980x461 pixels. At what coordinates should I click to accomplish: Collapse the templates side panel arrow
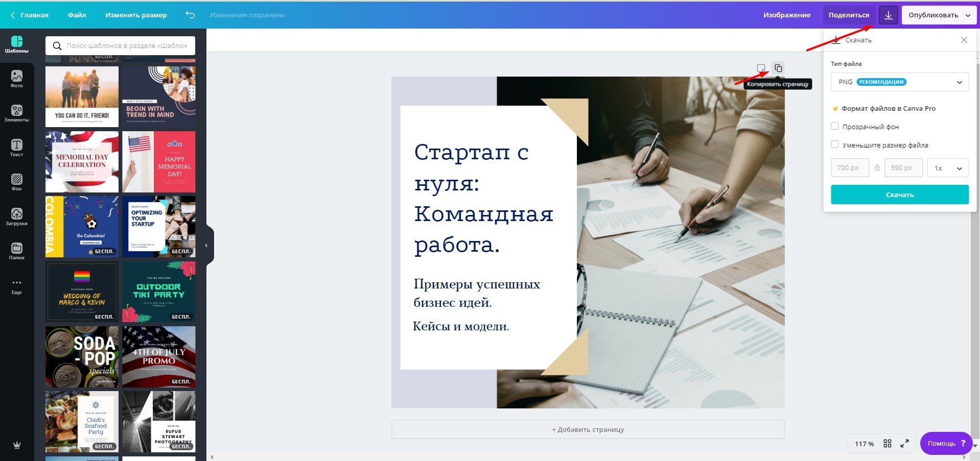(206, 246)
